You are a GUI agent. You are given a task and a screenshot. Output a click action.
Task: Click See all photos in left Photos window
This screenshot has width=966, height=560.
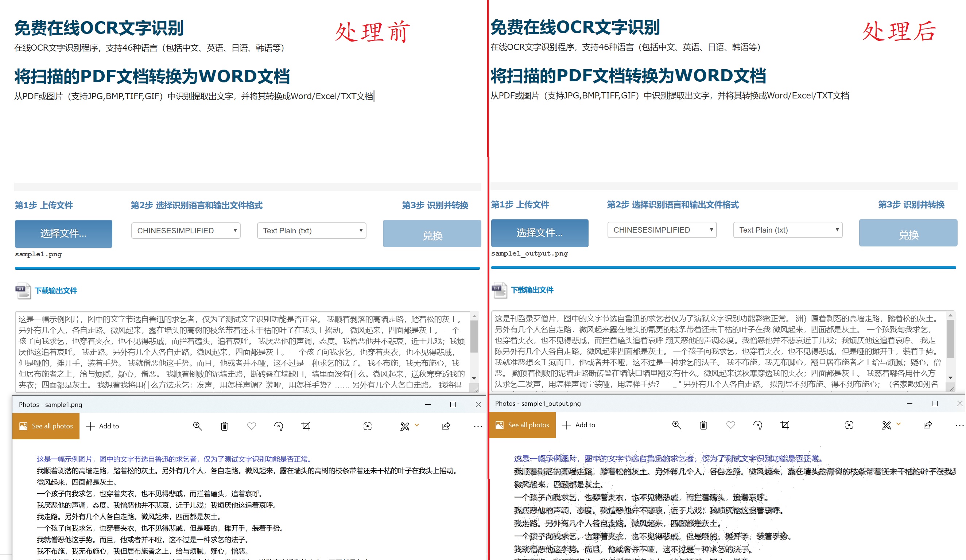pos(46,426)
